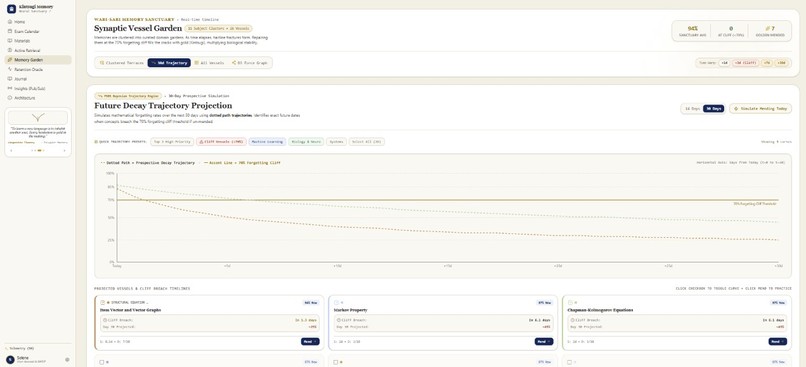Click the Sanctuary Avg 94% stat
This screenshot has width=806, height=367.
click(x=692, y=31)
